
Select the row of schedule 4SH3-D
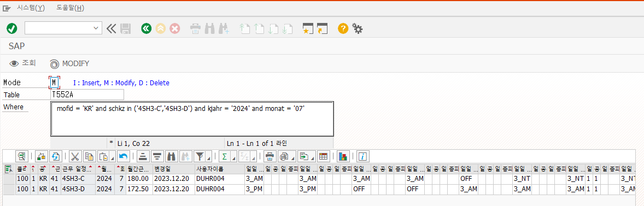pyautogui.click(x=9, y=189)
